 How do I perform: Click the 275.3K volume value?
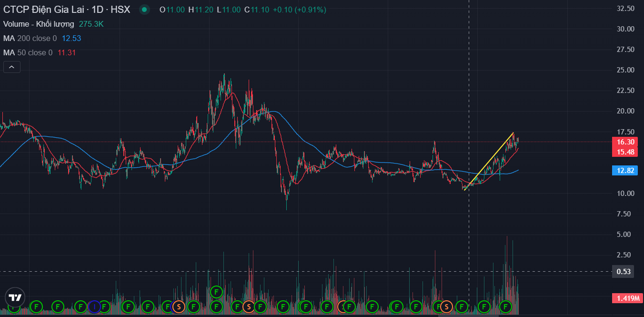[91, 24]
